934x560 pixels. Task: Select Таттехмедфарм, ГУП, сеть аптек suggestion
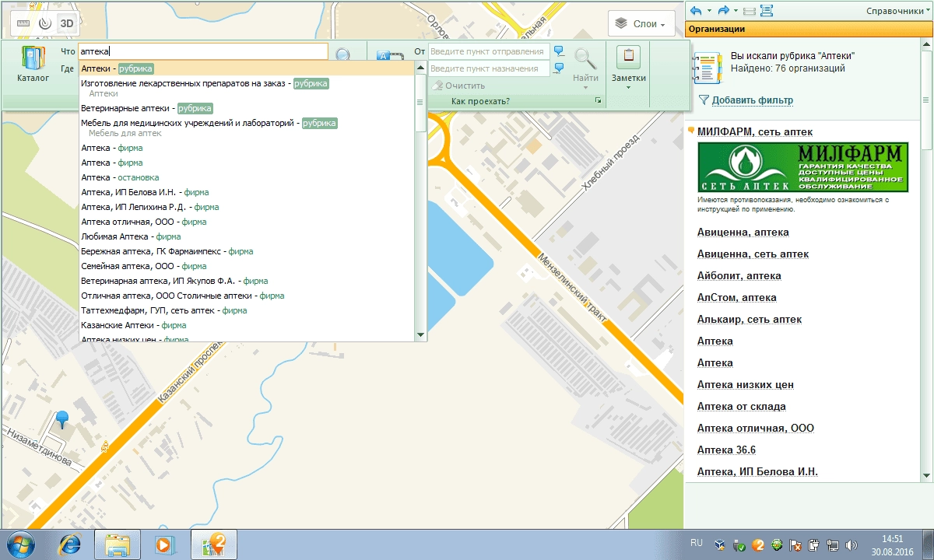click(x=248, y=310)
